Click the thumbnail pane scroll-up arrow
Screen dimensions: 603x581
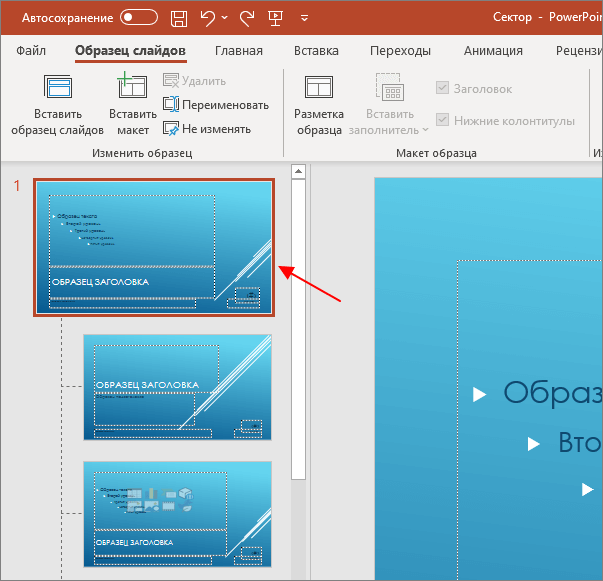(298, 171)
